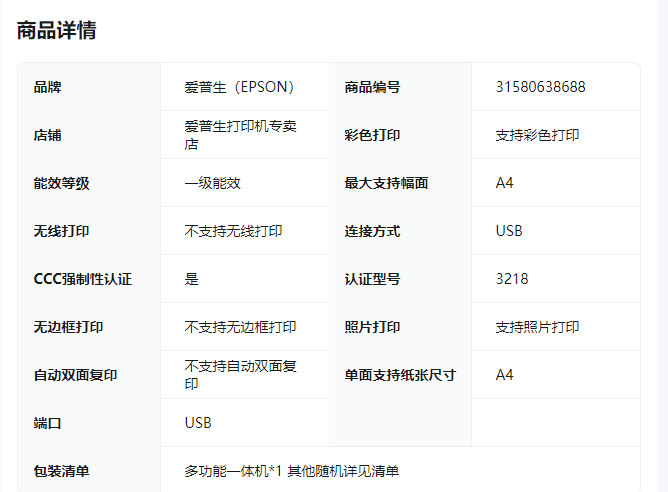Select the 无边框打印 label
Image resolution: width=668 pixels, height=492 pixels.
(x=68, y=327)
